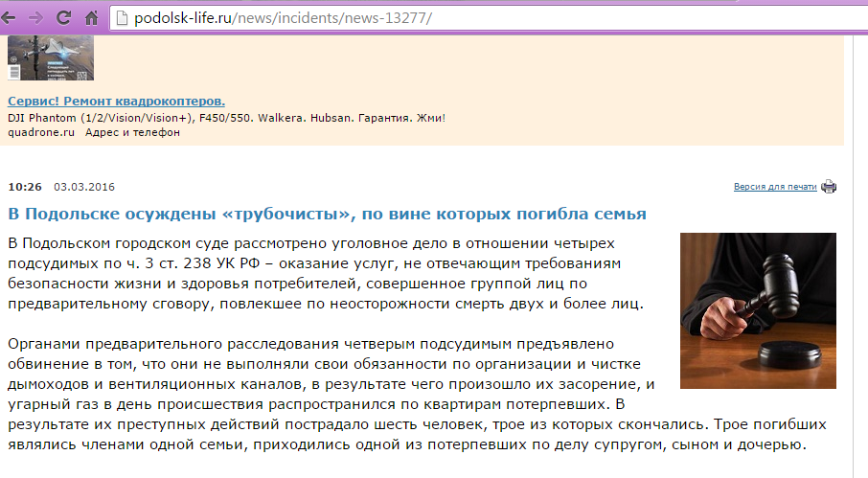The width and height of the screenshot is (868, 478).
Task: Click the quadrone.ru ad domain text
Action: click(40, 133)
